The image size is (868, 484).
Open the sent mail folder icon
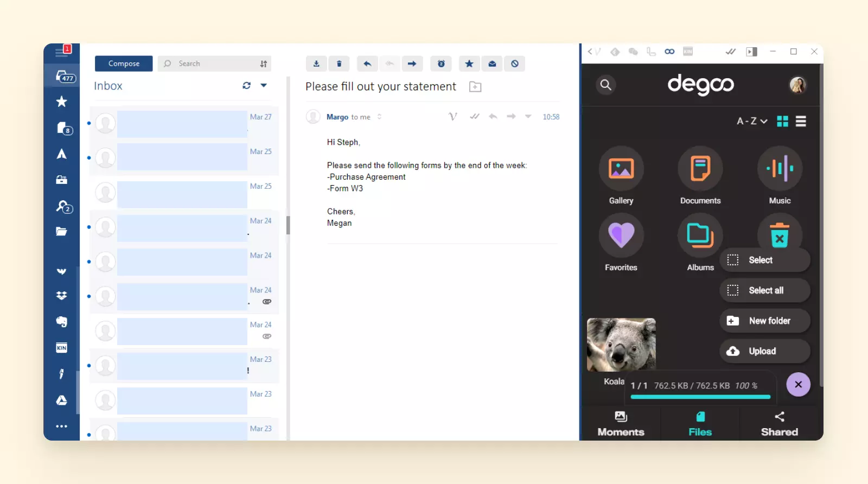[x=62, y=154]
